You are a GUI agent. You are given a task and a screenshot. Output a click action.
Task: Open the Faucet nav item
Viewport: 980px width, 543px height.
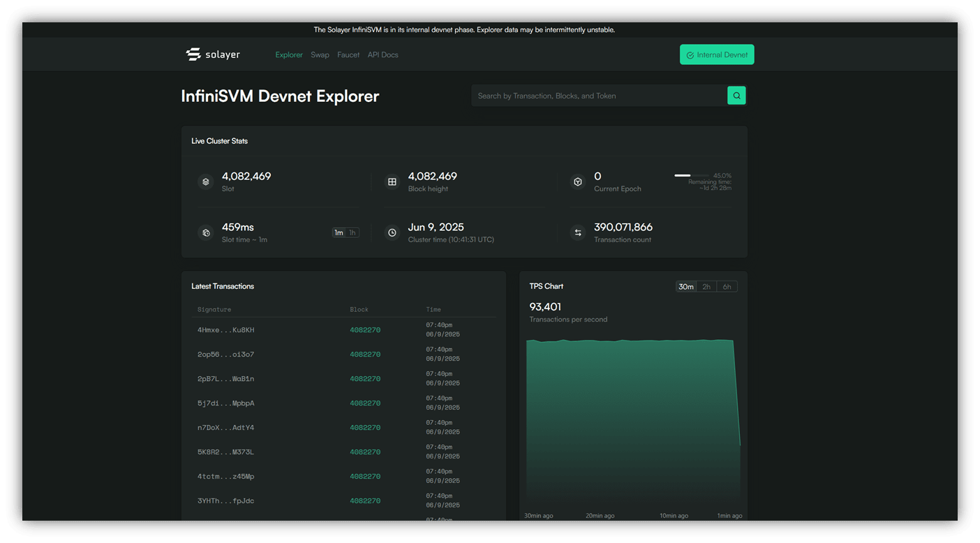[348, 54]
